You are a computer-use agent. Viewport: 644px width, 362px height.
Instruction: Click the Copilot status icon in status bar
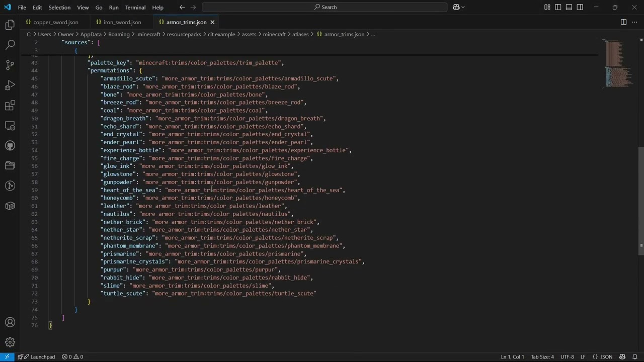[x=622, y=357]
